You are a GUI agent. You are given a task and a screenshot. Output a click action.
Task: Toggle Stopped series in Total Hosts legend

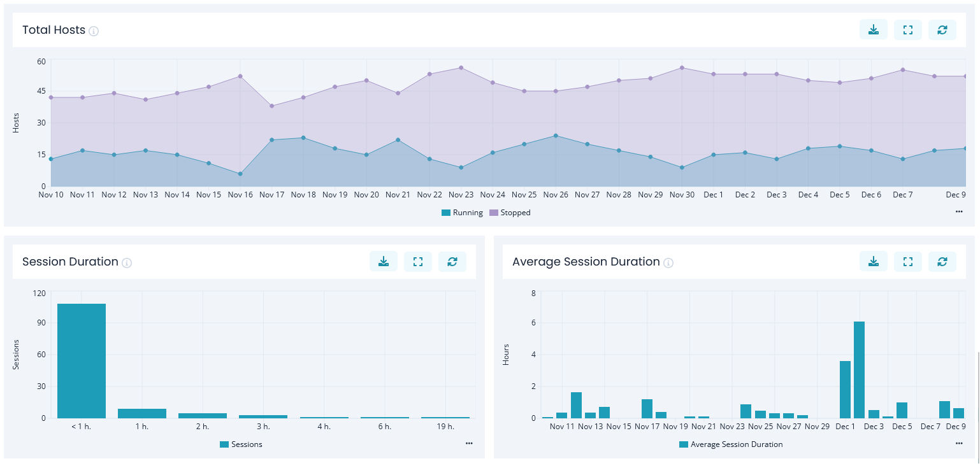510,213
